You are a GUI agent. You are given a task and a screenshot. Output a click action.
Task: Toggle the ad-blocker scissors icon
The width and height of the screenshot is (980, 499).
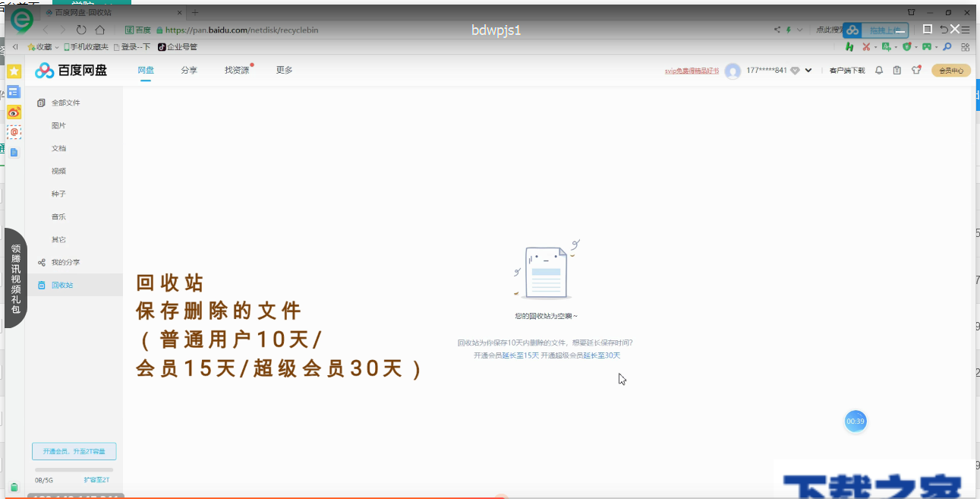868,47
